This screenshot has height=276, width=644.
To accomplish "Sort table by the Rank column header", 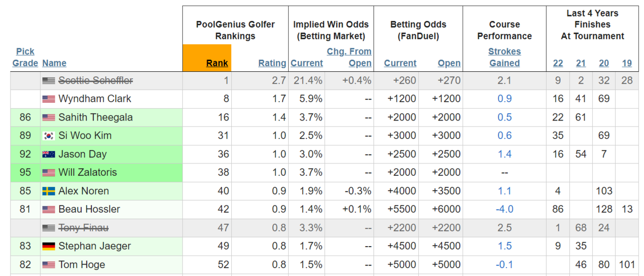I will click(217, 63).
